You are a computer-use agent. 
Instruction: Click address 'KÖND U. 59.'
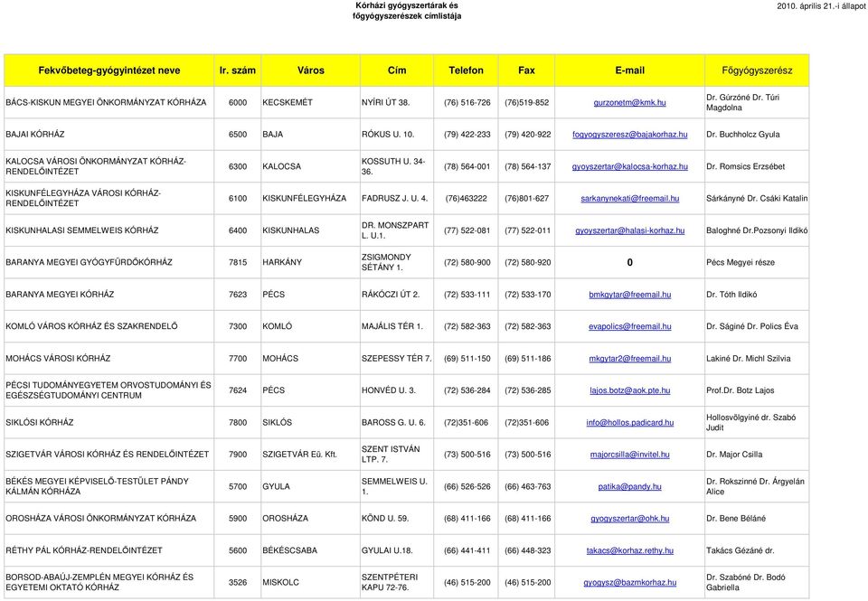point(385,519)
